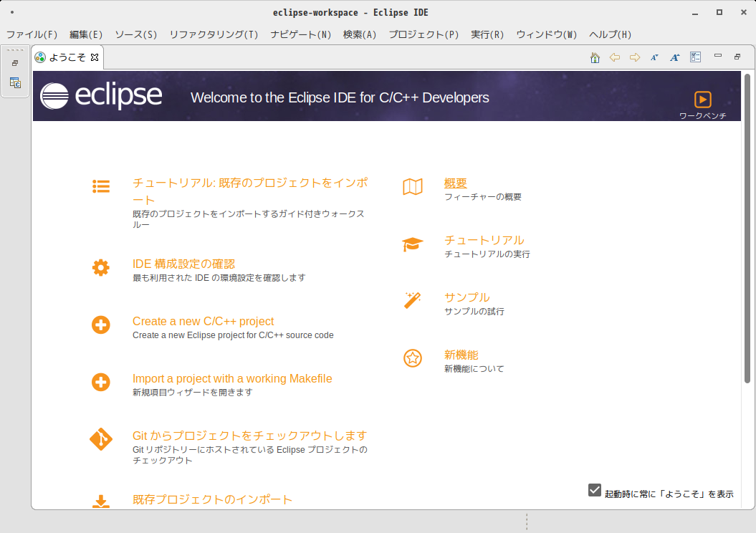This screenshot has width=756, height=533.
Task: Open the 新機能 link
Action: tap(461, 355)
